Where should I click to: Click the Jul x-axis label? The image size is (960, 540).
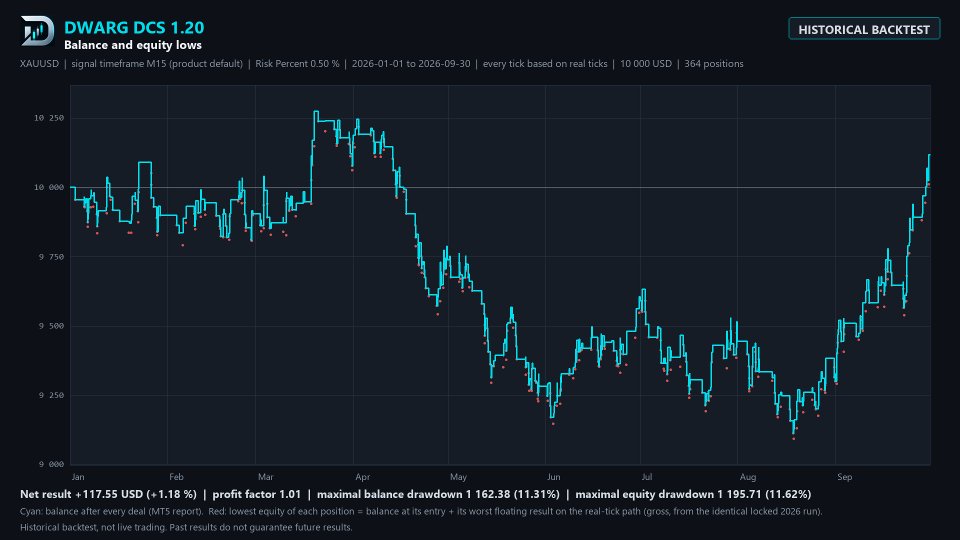(x=647, y=477)
